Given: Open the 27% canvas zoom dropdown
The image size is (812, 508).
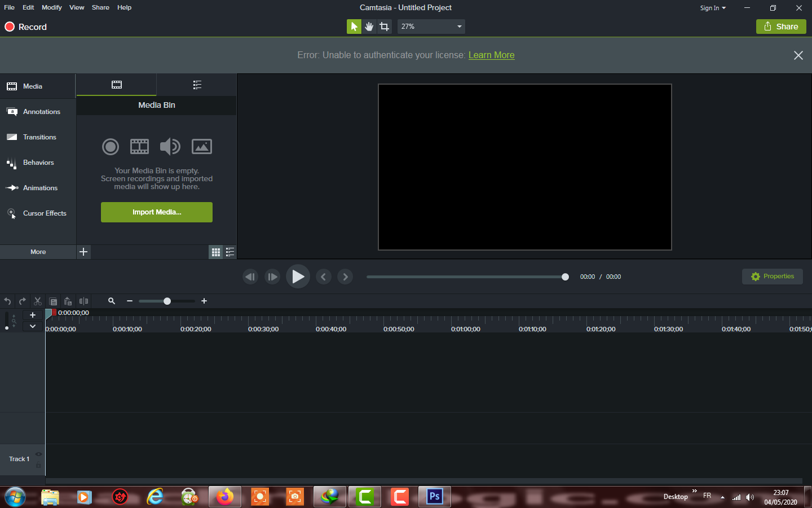Looking at the screenshot, I should pyautogui.click(x=431, y=27).
